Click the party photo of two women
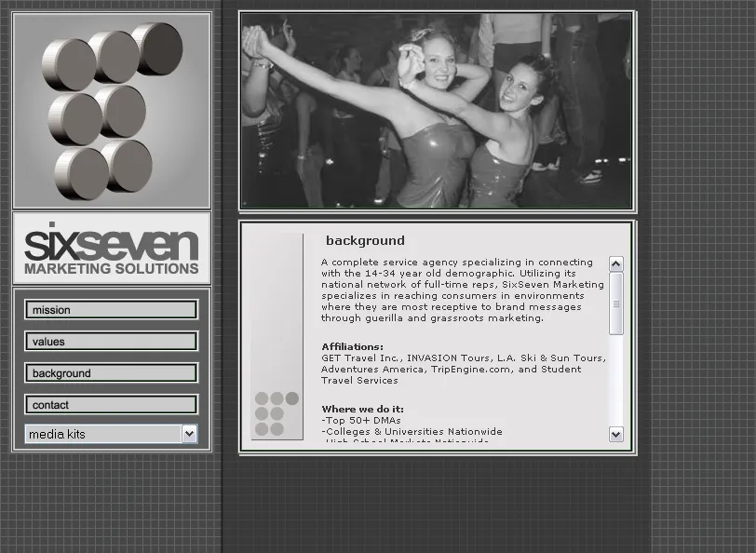Image resolution: width=756 pixels, height=553 pixels. pyautogui.click(x=437, y=111)
